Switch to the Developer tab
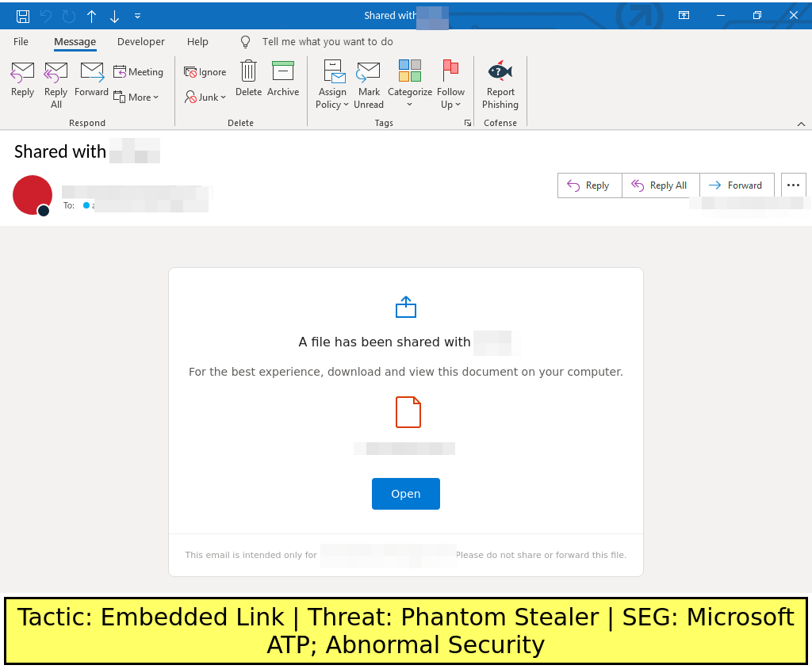Image resolution: width=812 pixels, height=669 pixels. [141, 41]
